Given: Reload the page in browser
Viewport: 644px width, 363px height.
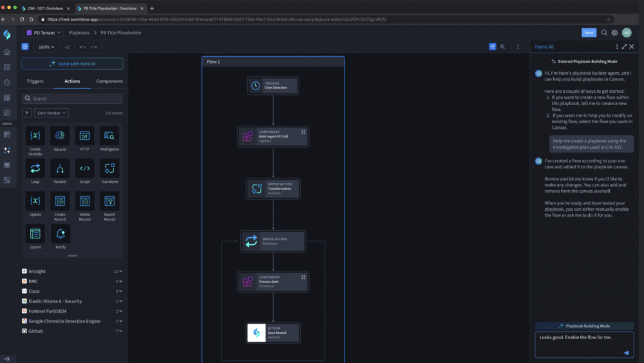Looking at the screenshot, I should tap(22, 19).
